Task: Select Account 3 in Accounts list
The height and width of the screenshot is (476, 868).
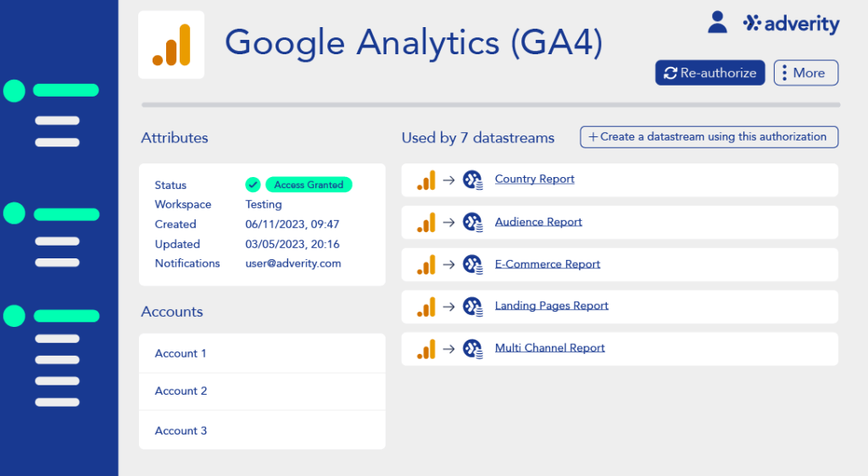Action: coord(262,430)
